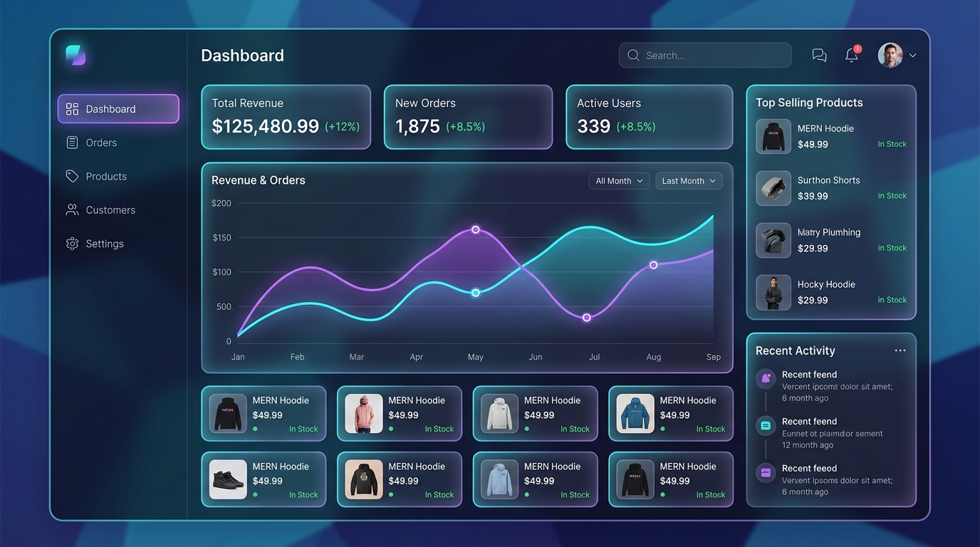Open the chat messages icon in header
Screen dimensions: 980x547
point(819,56)
